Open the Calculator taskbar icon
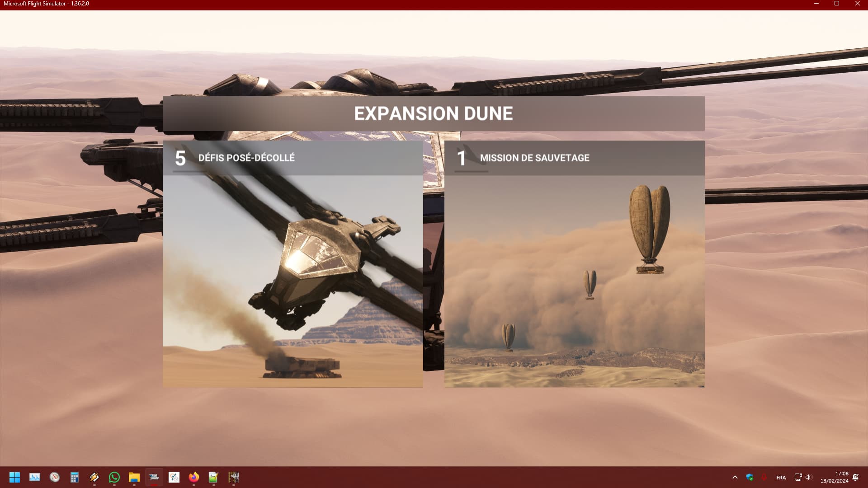Screen dimensions: 868x488 click(75, 477)
